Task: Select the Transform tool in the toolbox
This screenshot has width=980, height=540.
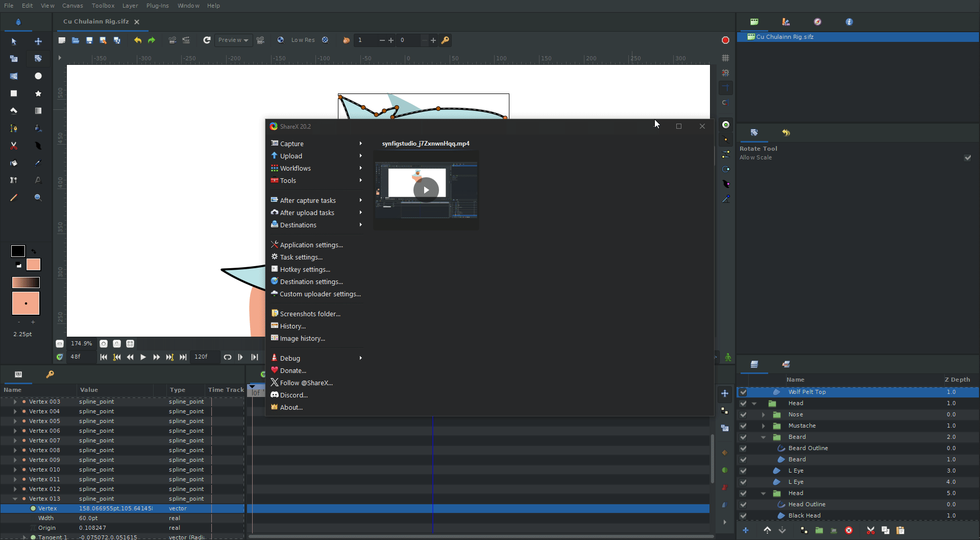Action: coord(14,41)
